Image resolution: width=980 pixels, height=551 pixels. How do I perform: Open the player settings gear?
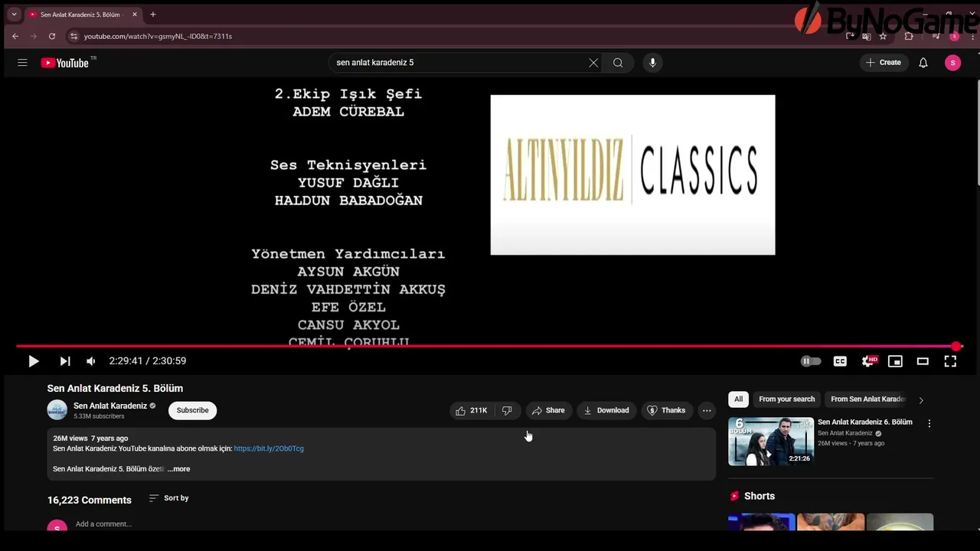pos(867,361)
